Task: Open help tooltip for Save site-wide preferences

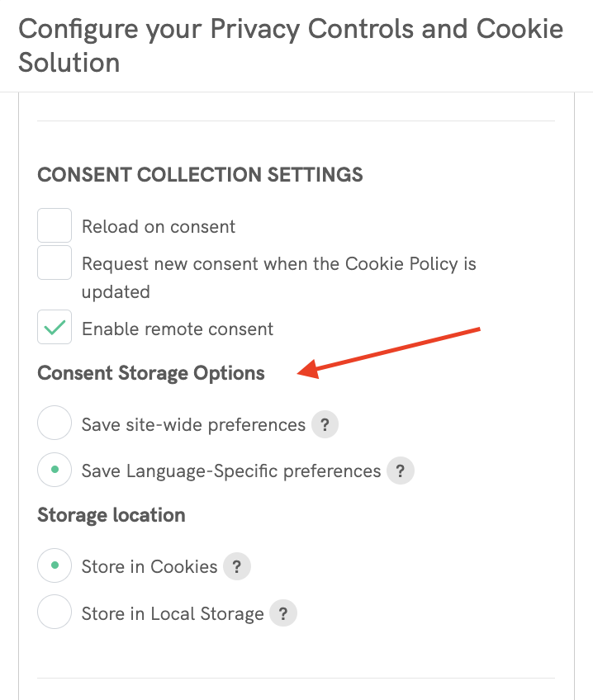Action: [325, 424]
